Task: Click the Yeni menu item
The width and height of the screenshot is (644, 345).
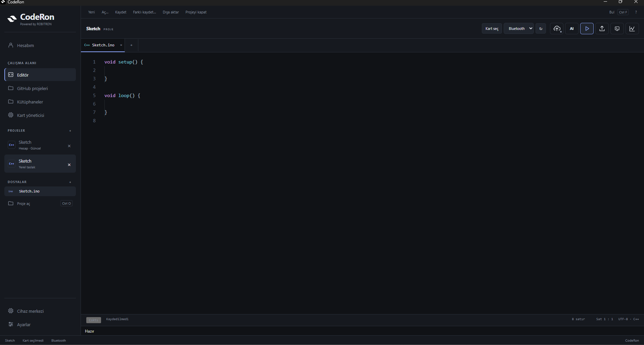Action: coord(91,12)
